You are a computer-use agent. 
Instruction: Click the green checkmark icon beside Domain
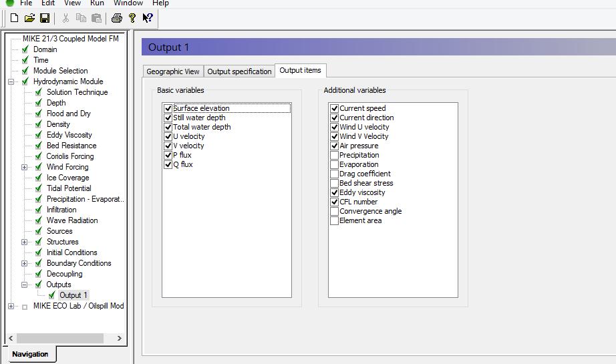click(25, 49)
